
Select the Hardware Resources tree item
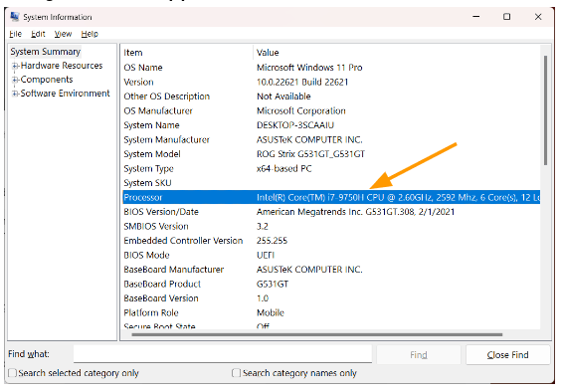[x=62, y=66]
